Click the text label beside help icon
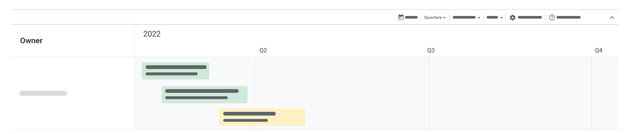 (568, 17)
